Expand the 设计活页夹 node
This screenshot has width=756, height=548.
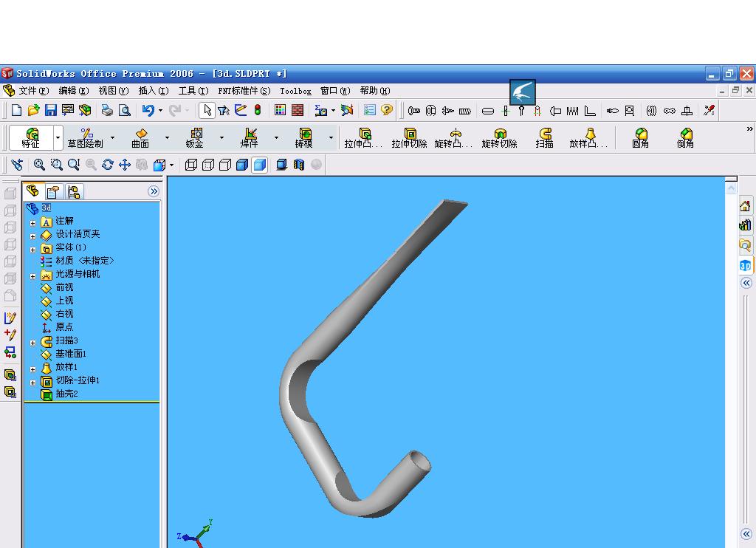click(32, 236)
